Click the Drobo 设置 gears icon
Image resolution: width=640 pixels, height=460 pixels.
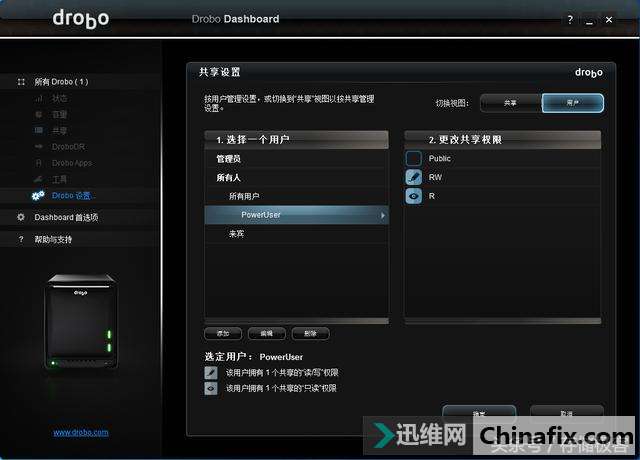click(x=38, y=196)
